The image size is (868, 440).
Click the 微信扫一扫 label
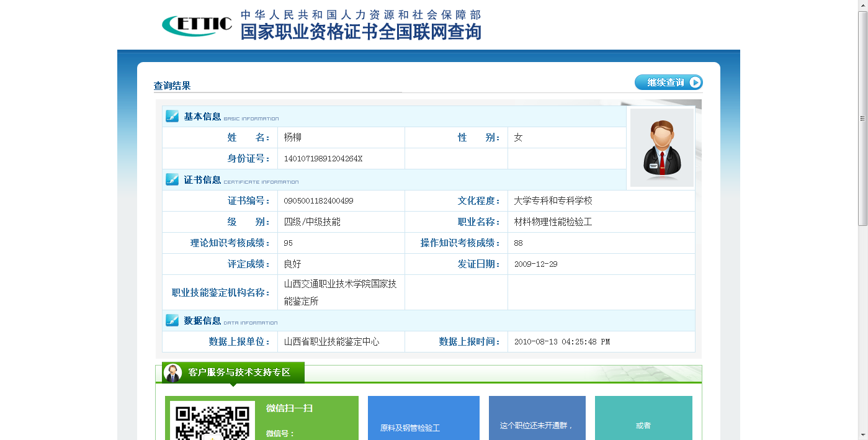pyautogui.click(x=289, y=408)
